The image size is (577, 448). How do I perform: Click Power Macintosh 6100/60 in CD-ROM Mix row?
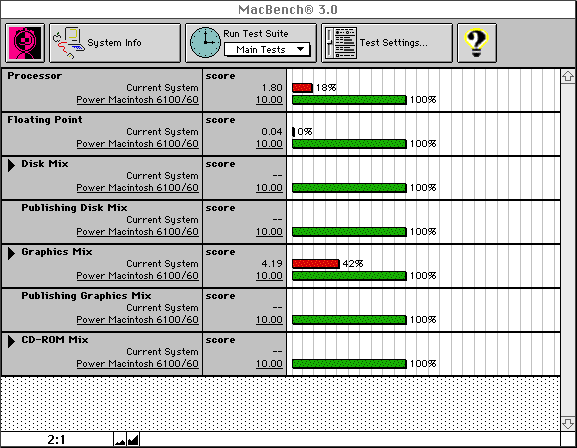(137, 364)
